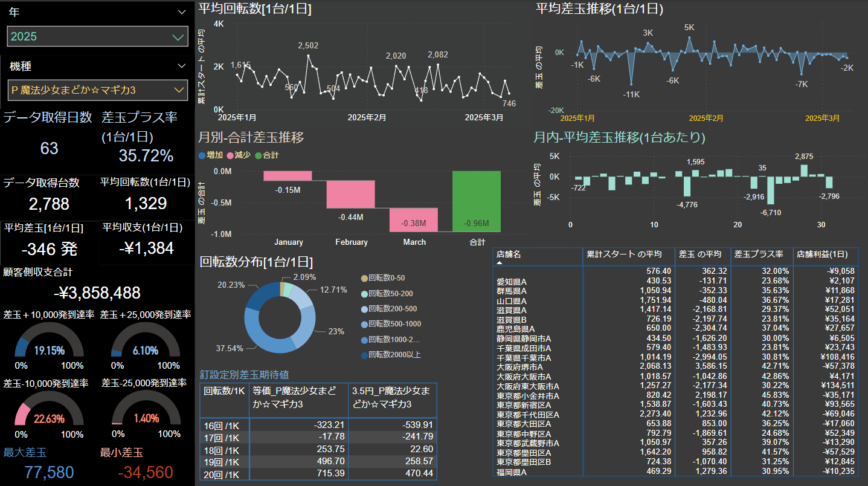This screenshot has width=868, height=486.
Task: Click the pink 減少 legend marker
Action: click(230, 155)
